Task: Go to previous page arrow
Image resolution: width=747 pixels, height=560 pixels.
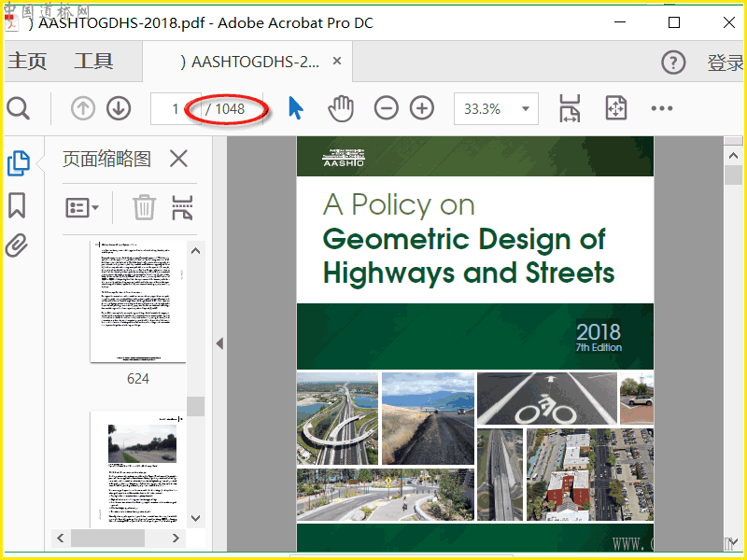Action: click(x=83, y=108)
